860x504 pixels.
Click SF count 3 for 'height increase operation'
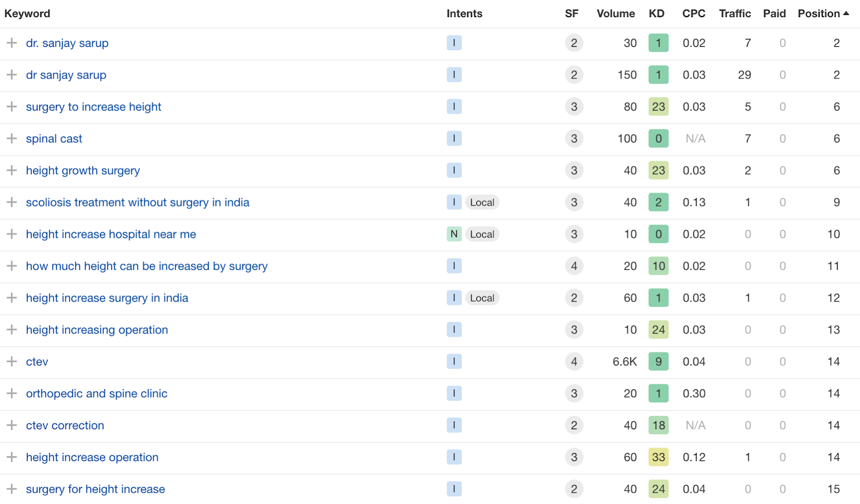pyautogui.click(x=574, y=457)
